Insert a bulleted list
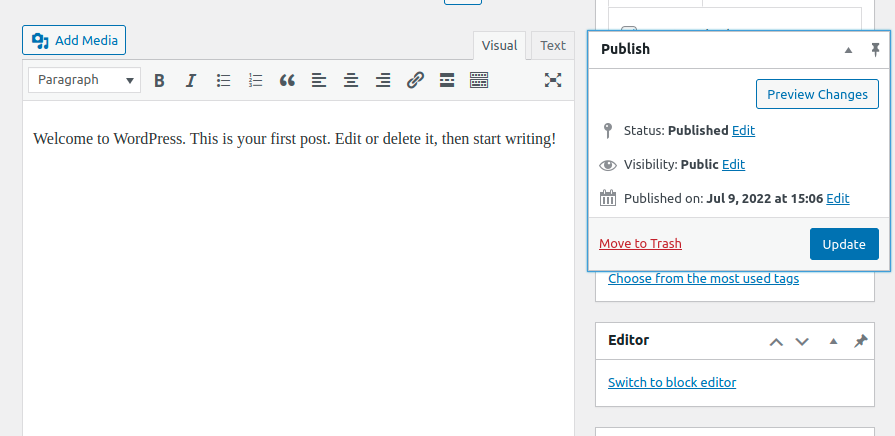 pos(224,80)
